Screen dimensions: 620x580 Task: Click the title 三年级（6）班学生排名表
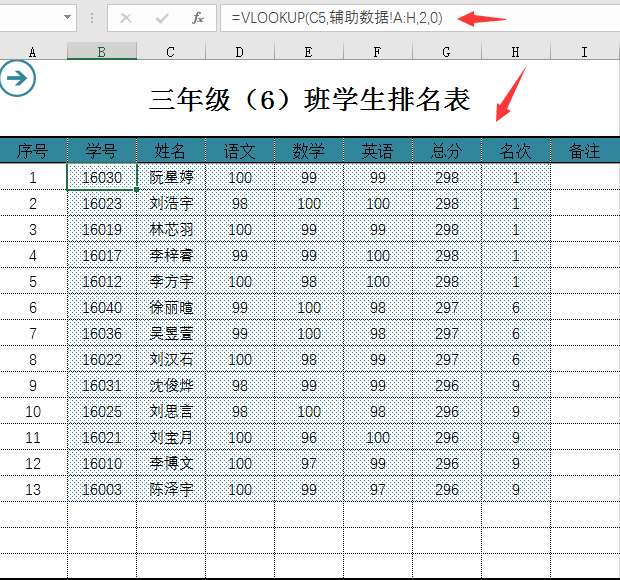pos(310,100)
